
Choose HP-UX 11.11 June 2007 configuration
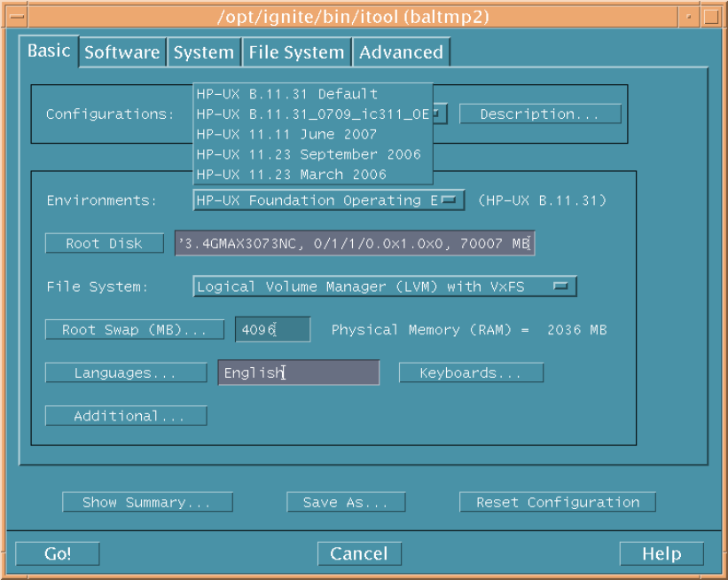(313, 134)
